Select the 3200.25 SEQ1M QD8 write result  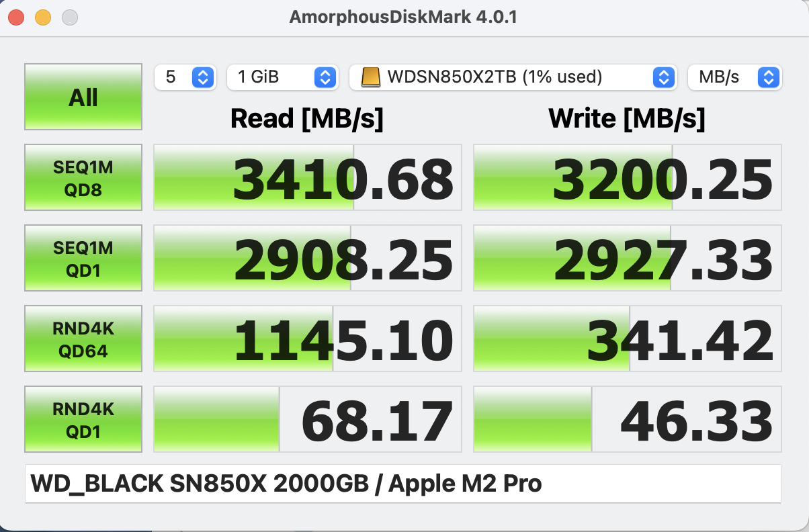pyautogui.click(x=628, y=177)
